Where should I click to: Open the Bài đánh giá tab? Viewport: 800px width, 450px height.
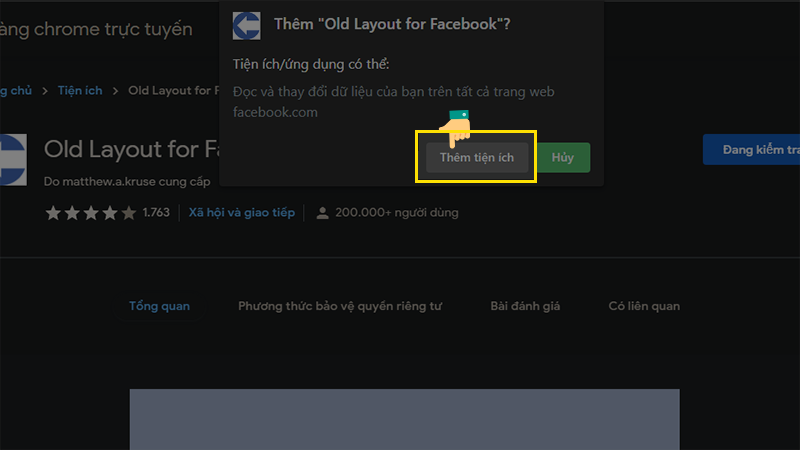click(x=525, y=306)
